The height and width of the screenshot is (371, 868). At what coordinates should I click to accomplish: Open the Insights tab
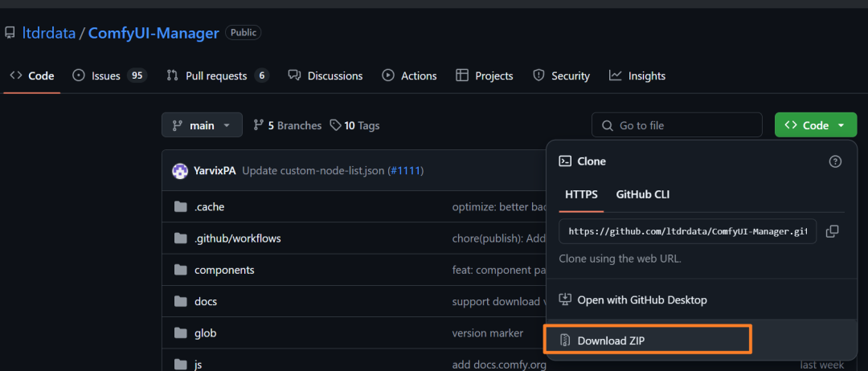click(637, 75)
